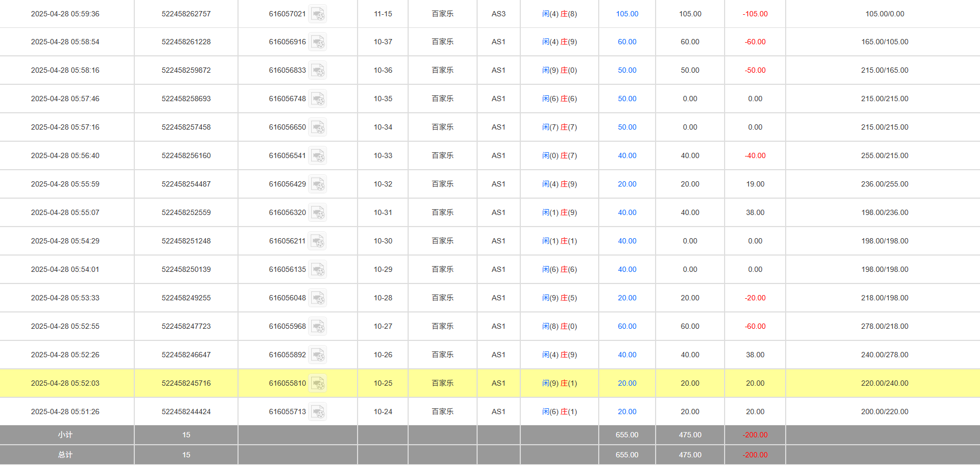Click video icon for game 616056048
The height and width of the screenshot is (470, 980).
coord(318,298)
